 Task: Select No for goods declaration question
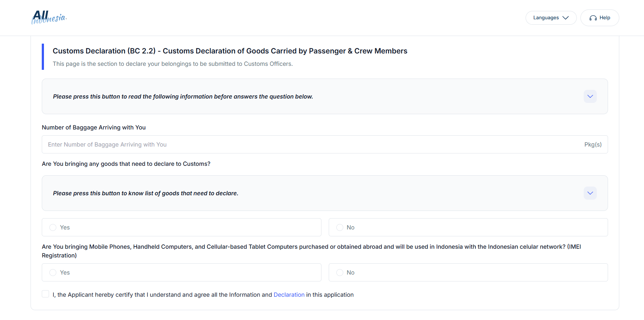(340, 227)
